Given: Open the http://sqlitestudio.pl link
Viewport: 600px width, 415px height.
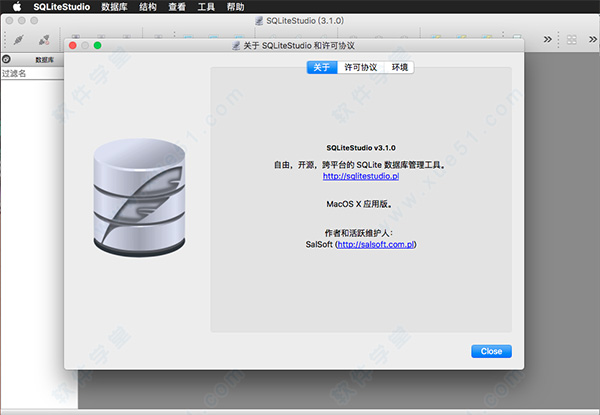Looking at the screenshot, I should pyautogui.click(x=361, y=176).
